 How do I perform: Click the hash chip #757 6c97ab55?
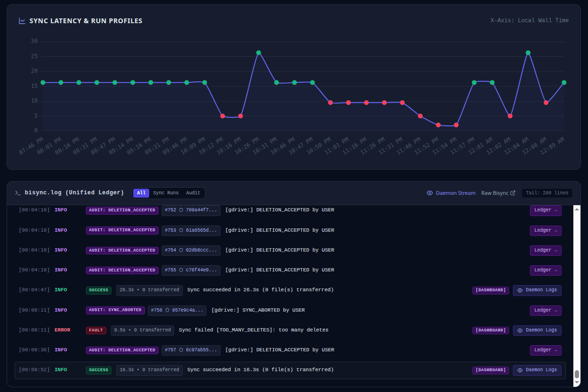(x=191, y=350)
